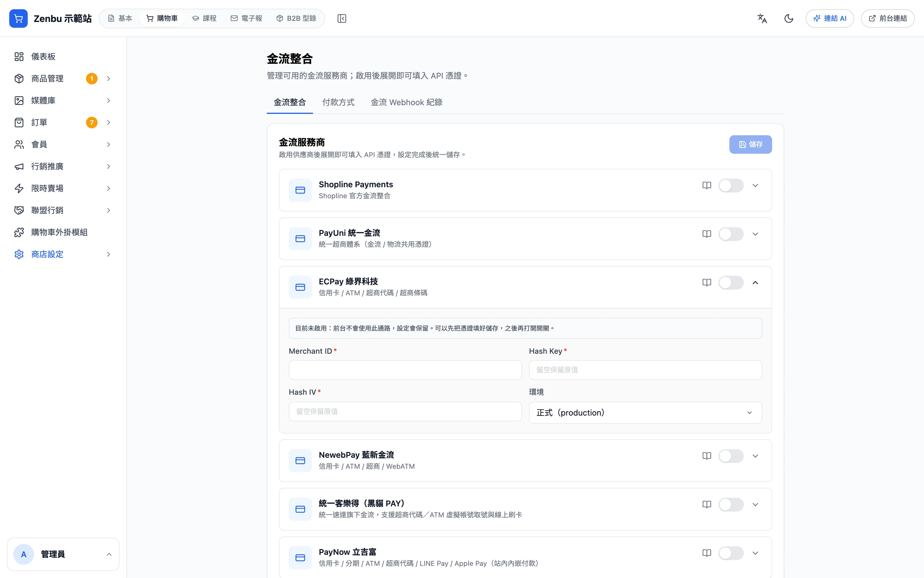Click the 聯盟行銷 handshake icon
This screenshot has width=924, height=578.
tap(19, 210)
